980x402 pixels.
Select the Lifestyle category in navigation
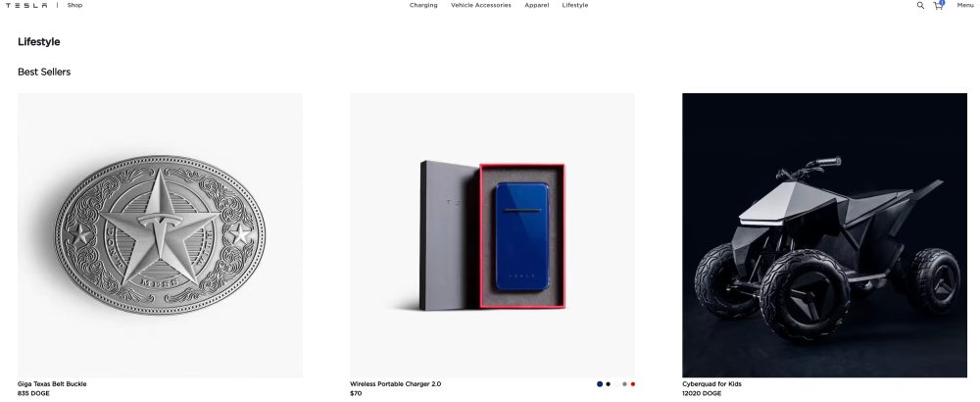click(x=574, y=5)
